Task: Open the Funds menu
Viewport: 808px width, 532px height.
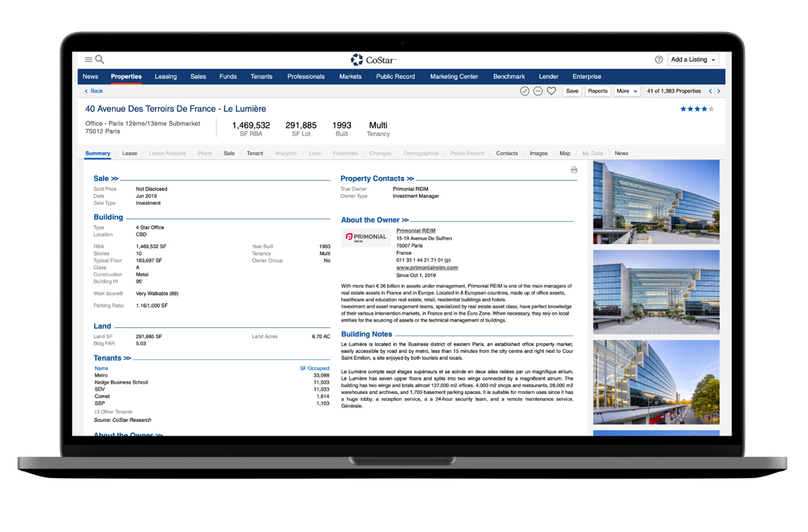Action: (x=228, y=77)
